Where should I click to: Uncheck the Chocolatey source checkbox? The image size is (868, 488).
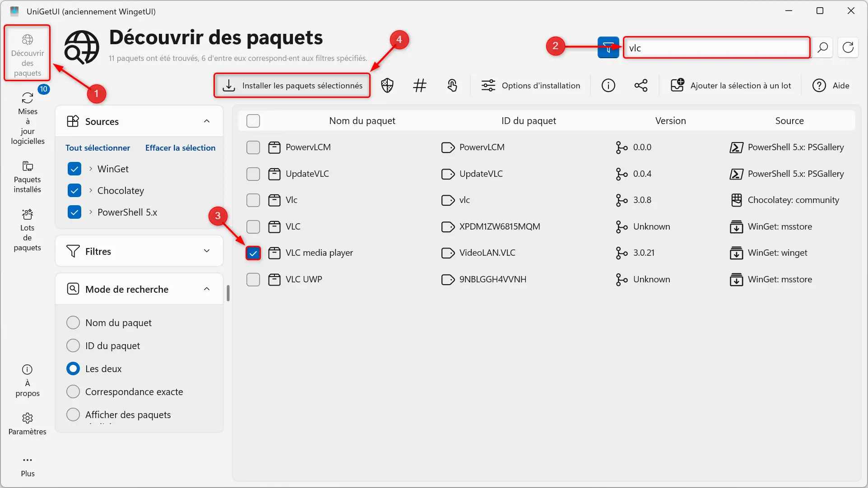pyautogui.click(x=74, y=190)
